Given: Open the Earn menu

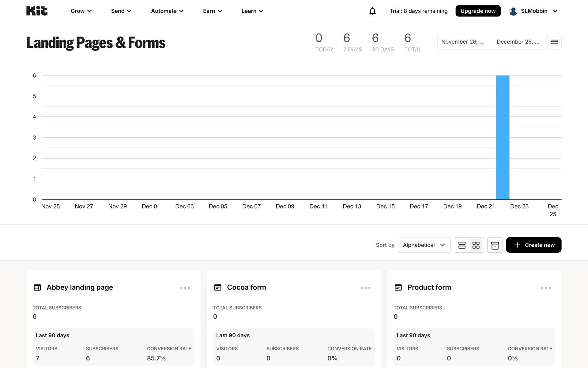Looking at the screenshot, I should click(x=212, y=11).
